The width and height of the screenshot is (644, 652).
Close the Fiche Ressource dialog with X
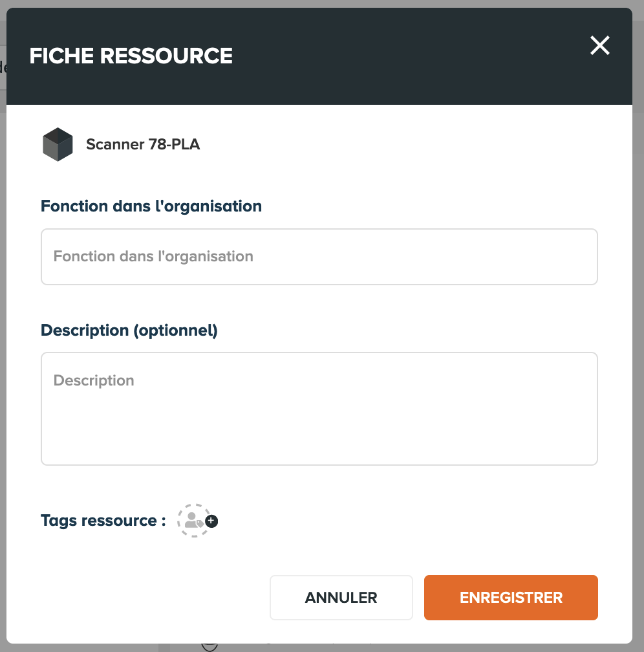click(599, 45)
